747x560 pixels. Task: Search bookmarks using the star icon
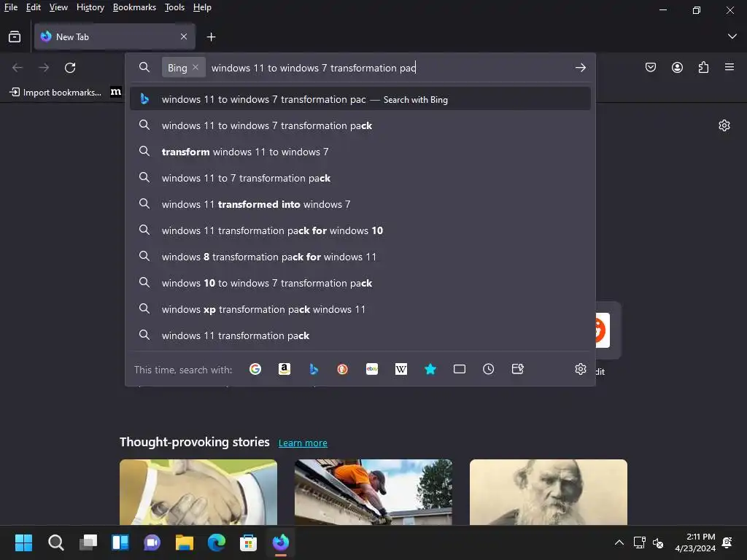(x=430, y=369)
